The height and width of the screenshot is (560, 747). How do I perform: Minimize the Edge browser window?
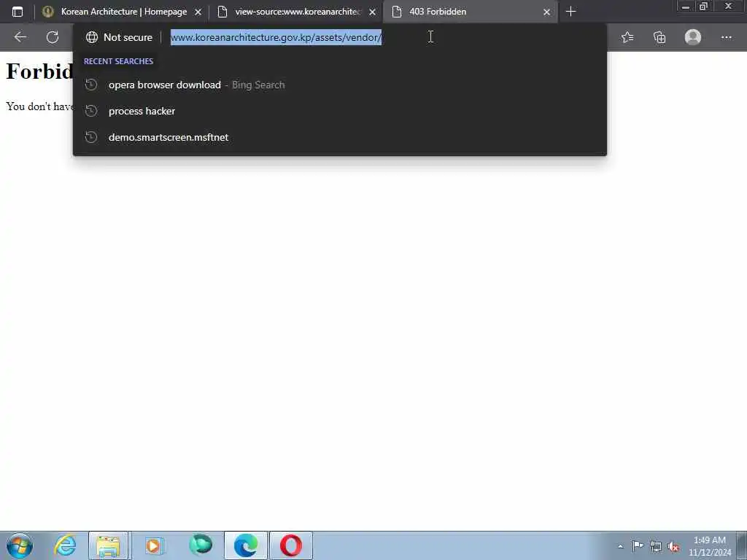point(686,6)
